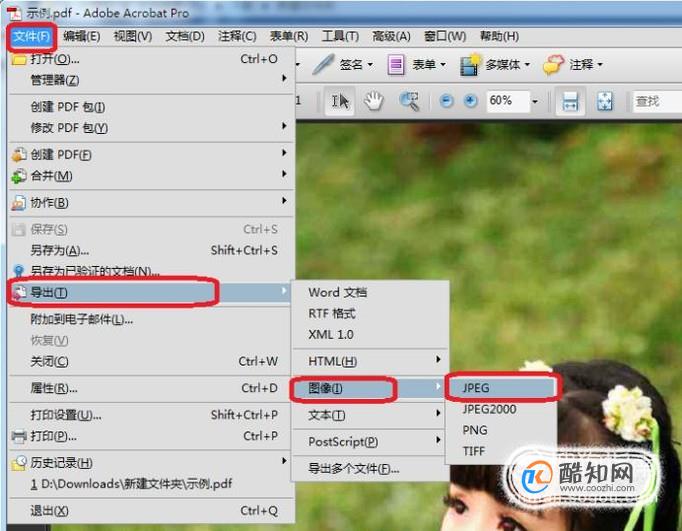Click the zoom in plus button
This screenshot has width=682, height=531.
470,101
